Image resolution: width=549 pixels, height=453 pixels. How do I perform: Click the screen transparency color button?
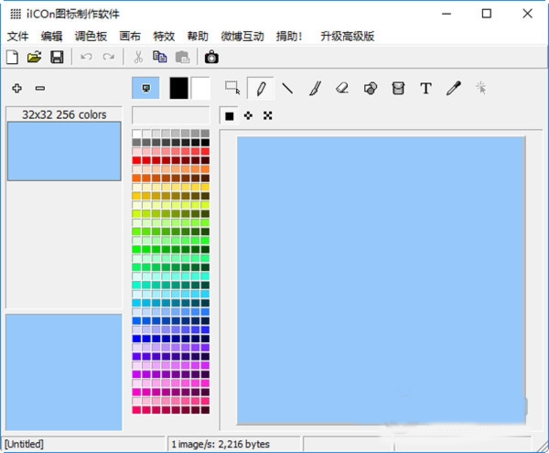(x=146, y=88)
